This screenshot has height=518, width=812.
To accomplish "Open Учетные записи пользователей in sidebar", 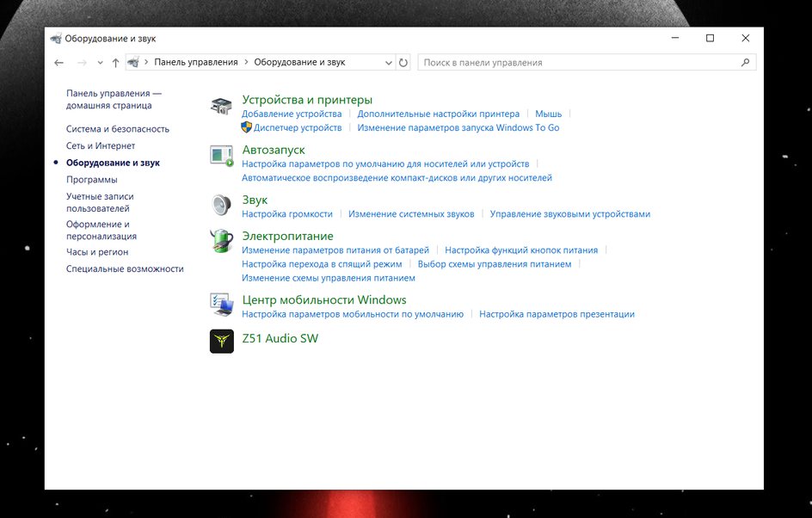I will (x=100, y=202).
